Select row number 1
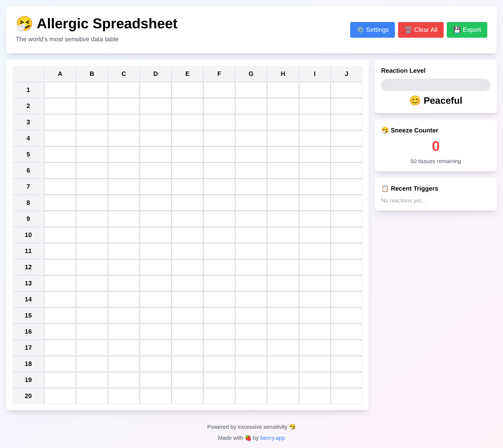 (x=28, y=90)
